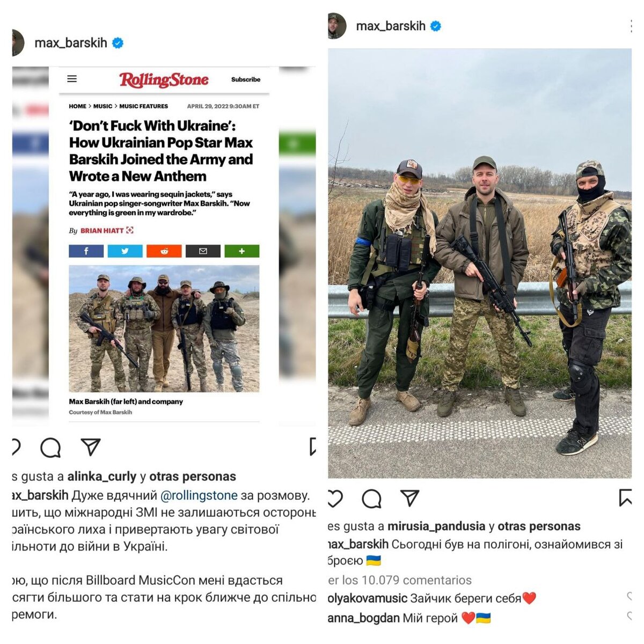The height and width of the screenshot is (644, 644).
Task: Open the @rollingstone mention link
Action: click(x=199, y=495)
